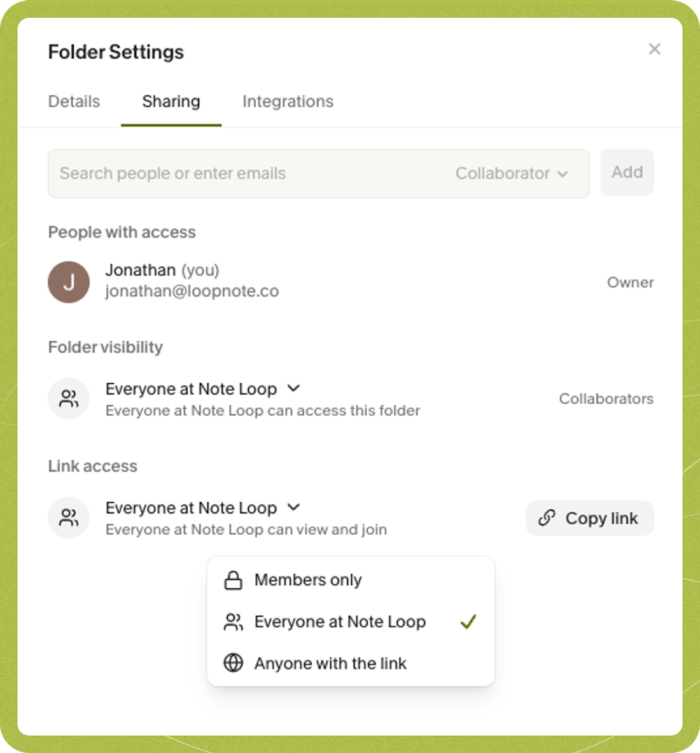Click the lock icon beside Members only
This screenshot has width=700, height=753.
tap(232, 580)
